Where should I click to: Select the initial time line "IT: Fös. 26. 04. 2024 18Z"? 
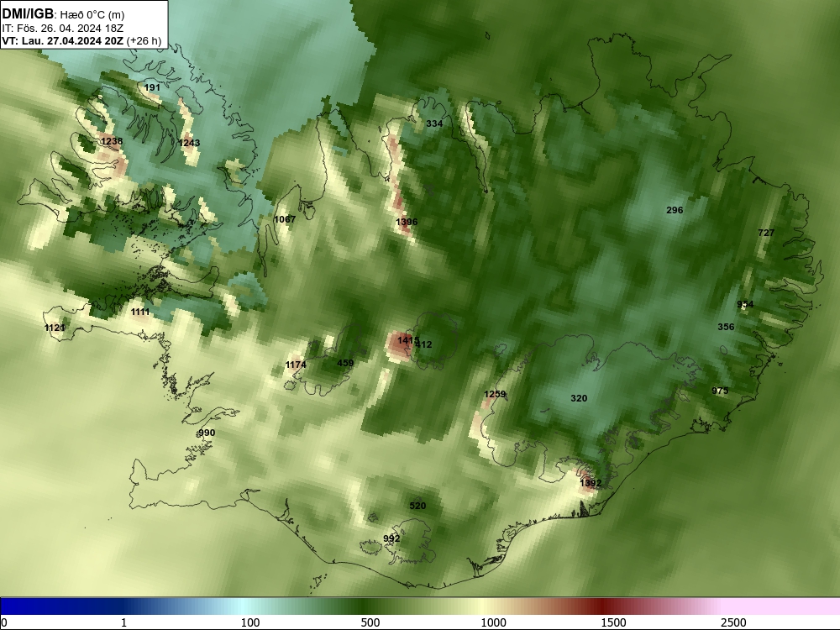[x=63, y=29]
